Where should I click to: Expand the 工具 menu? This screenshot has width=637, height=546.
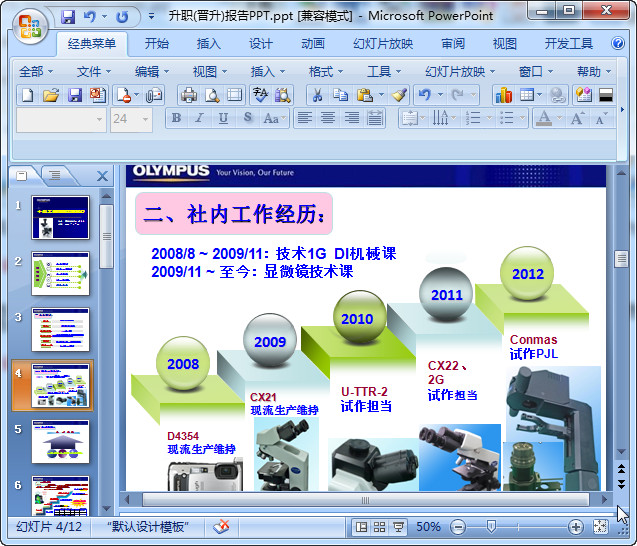pos(384,72)
